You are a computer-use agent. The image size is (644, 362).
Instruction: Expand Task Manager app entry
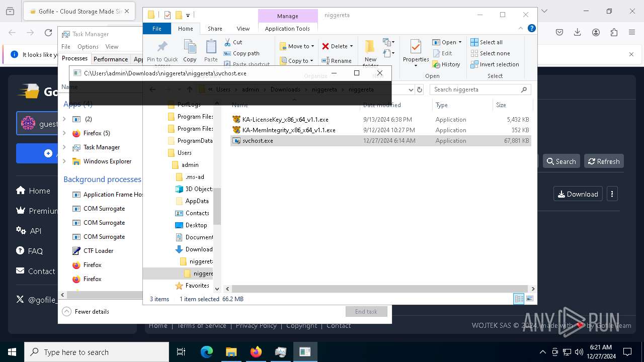[x=64, y=147]
